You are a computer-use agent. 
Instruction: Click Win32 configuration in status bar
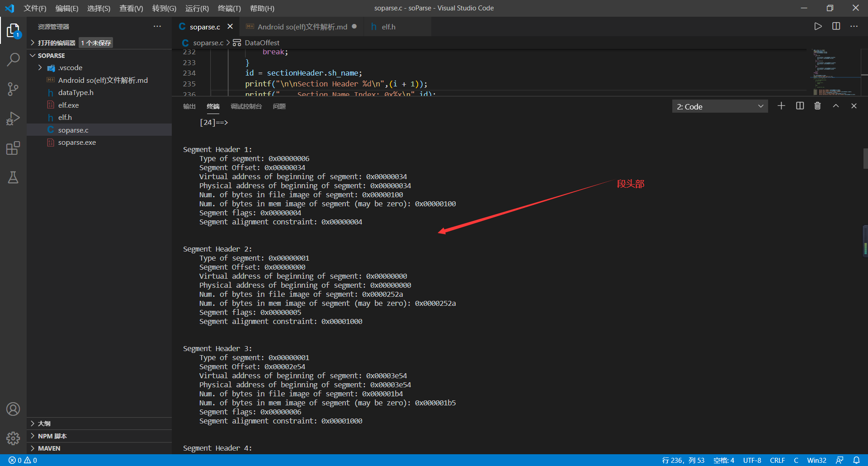tap(817, 460)
